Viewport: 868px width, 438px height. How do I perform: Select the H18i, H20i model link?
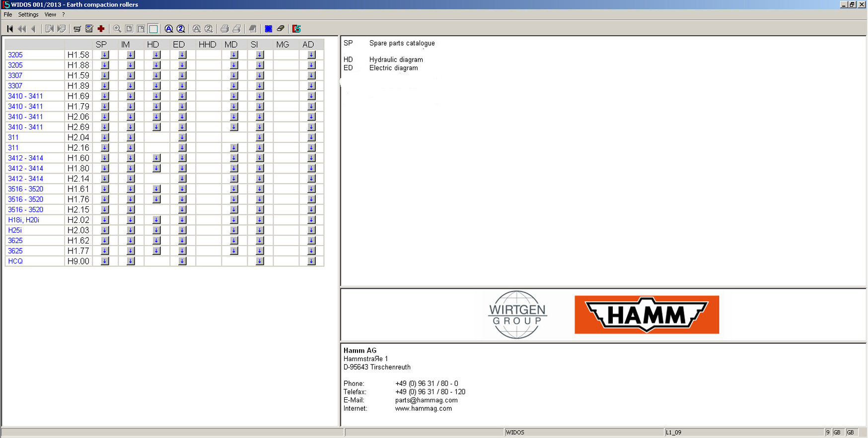point(23,220)
